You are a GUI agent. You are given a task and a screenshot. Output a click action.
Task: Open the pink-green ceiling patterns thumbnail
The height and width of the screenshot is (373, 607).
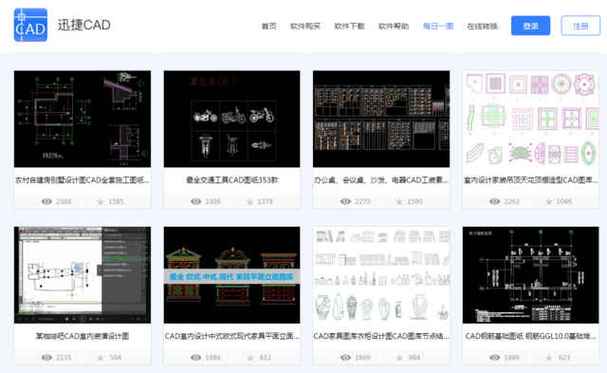point(531,119)
